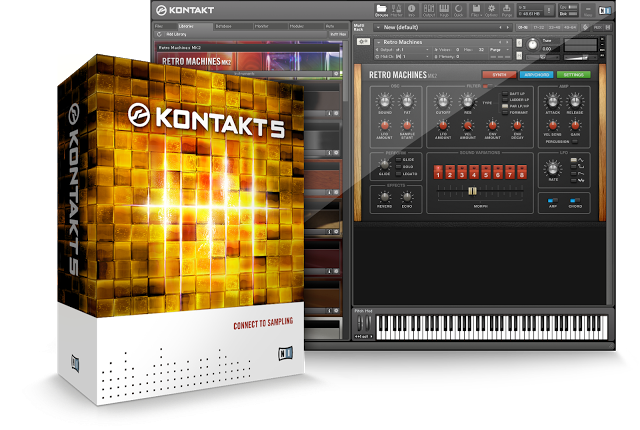
Task: Open the Master editor icon
Action: click(396, 9)
